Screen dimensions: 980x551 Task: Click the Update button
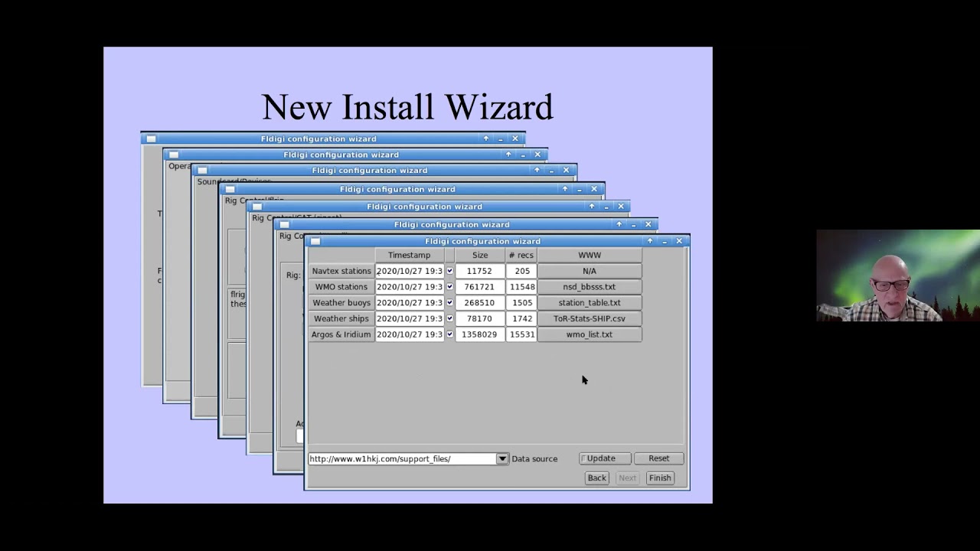click(x=605, y=458)
